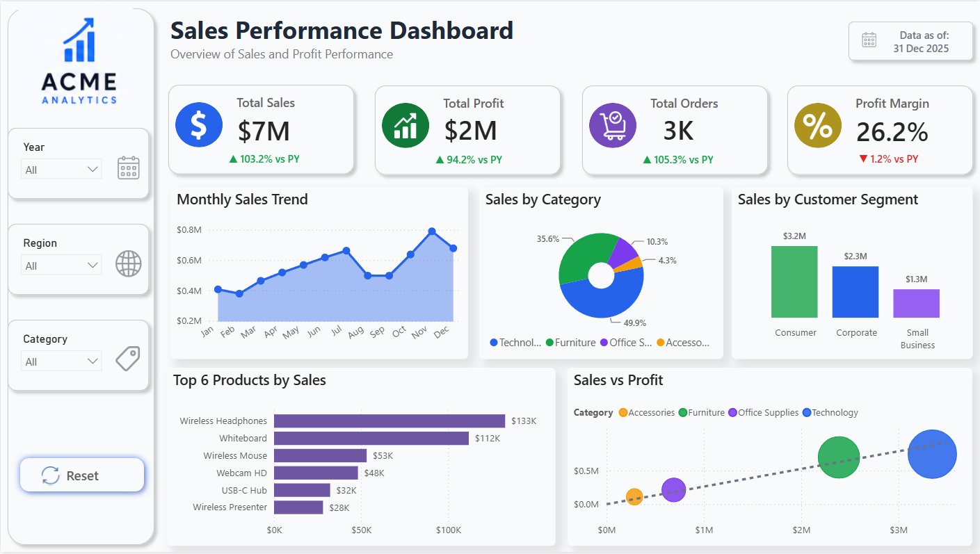Click the purple shopping cart Total Orders icon

(613, 125)
